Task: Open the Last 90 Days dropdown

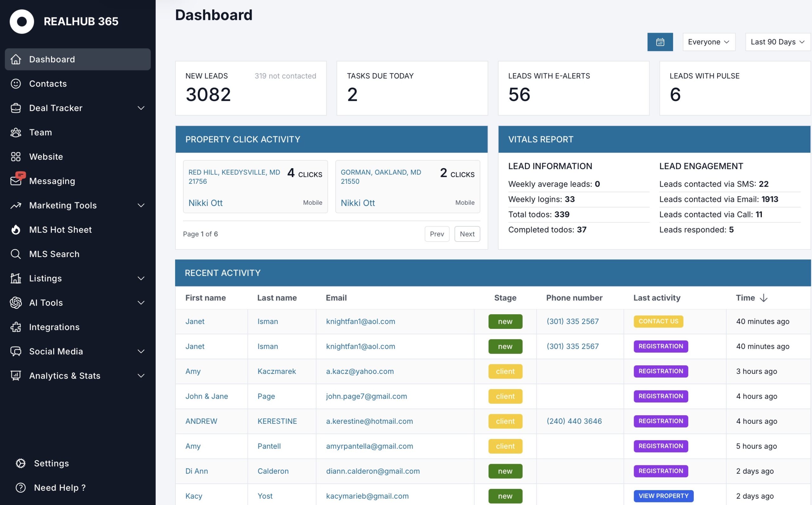Action: click(777, 42)
